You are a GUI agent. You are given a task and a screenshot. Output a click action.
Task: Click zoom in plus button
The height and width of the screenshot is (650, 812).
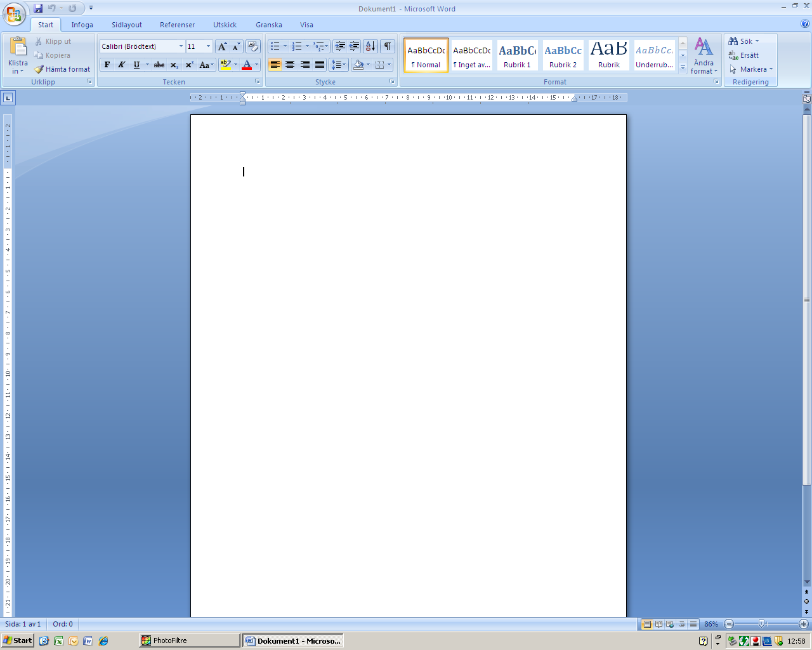[x=803, y=624]
